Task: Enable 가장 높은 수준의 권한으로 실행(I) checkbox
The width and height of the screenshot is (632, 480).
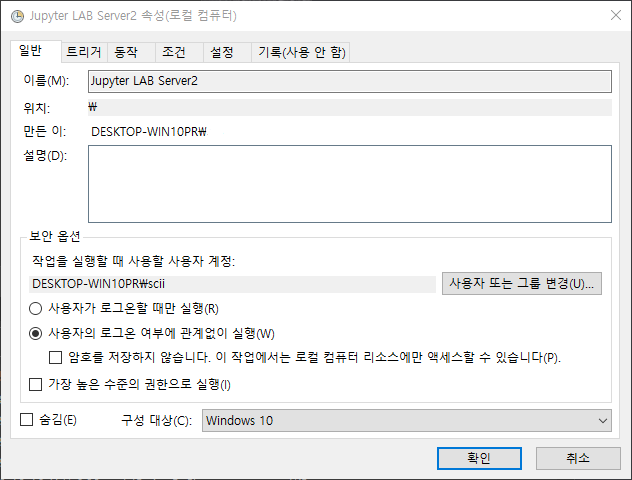Action: 35,384
